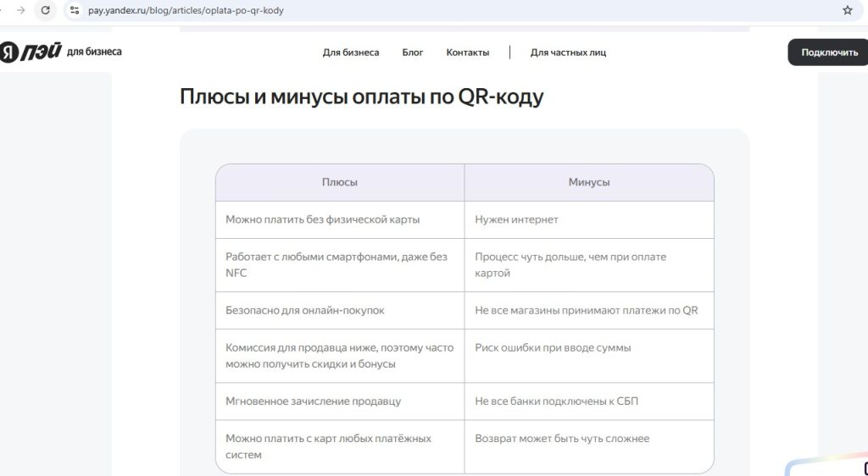Select cell 'Процесс чуть дольше, чем при оплате картой'
The width and height of the screenshot is (868, 476).
click(589, 265)
